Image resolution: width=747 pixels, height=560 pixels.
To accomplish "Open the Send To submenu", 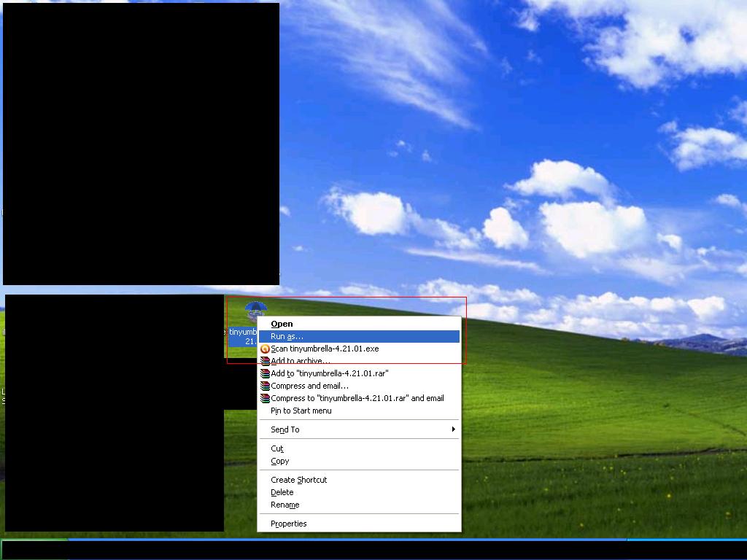I will click(x=359, y=429).
